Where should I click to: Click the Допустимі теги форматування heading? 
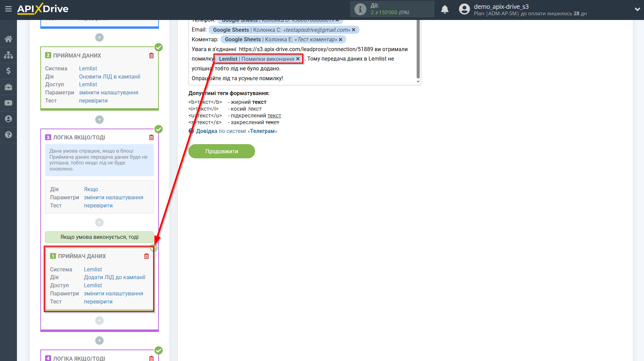pos(229,93)
